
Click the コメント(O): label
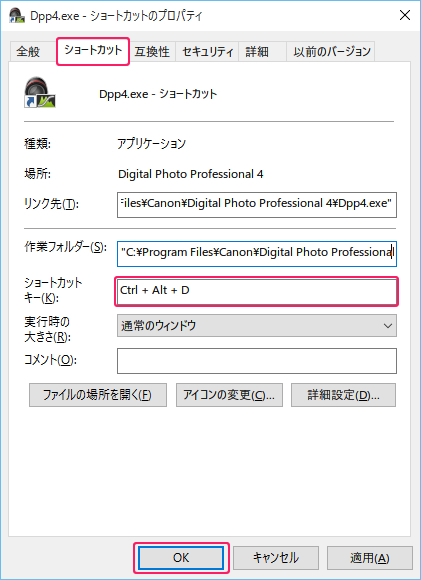(x=50, y=360)
